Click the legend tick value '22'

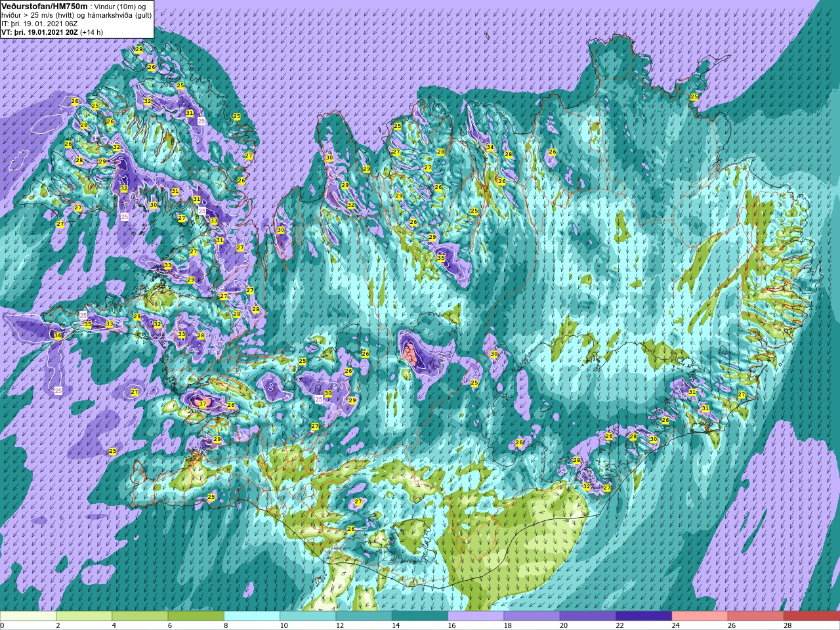pyautogui.click(x=619, y=625)
